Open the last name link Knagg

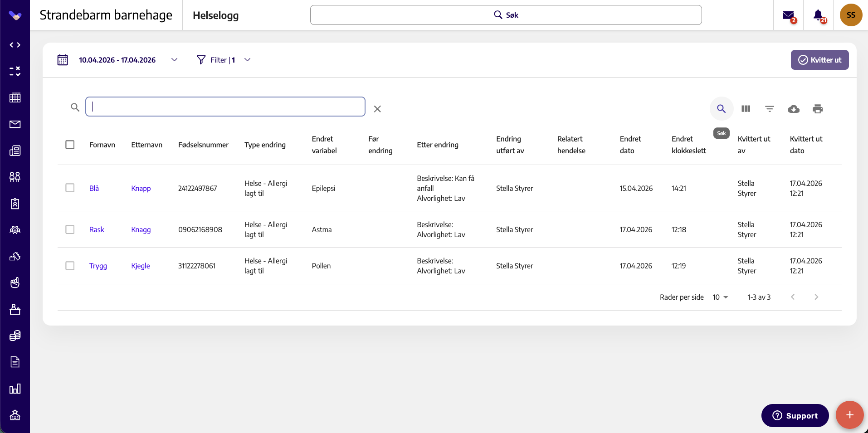pos(141,229)
